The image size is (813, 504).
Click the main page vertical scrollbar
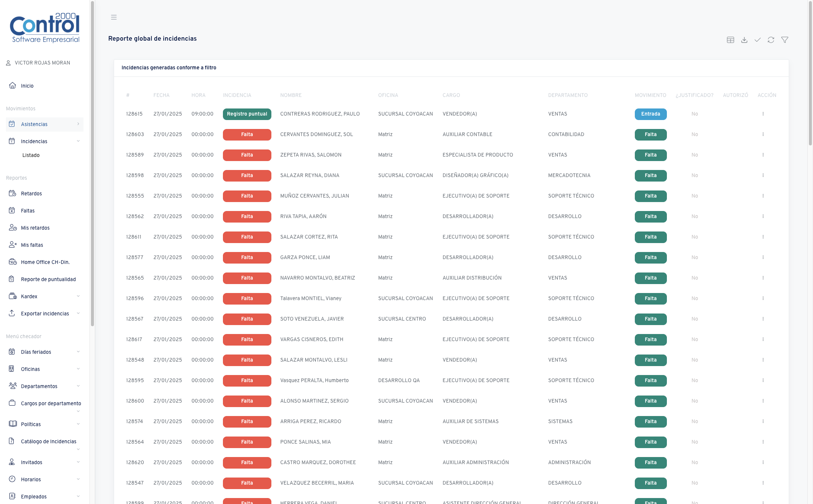click(x=810, y=73)
